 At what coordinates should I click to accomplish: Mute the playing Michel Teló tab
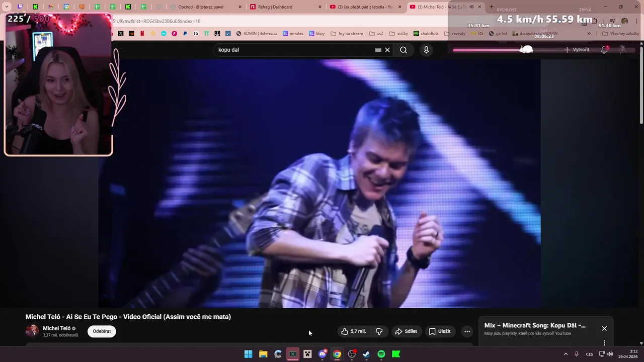pos(471,7)
